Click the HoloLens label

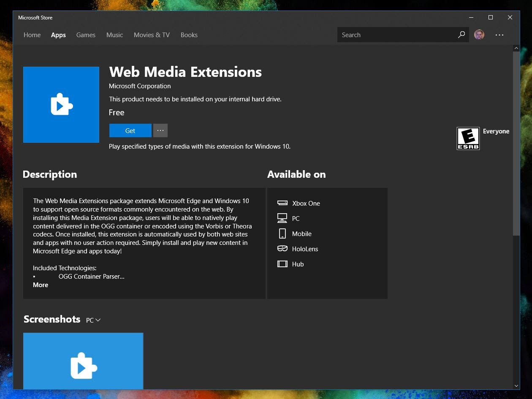click(x=305, y=249)
